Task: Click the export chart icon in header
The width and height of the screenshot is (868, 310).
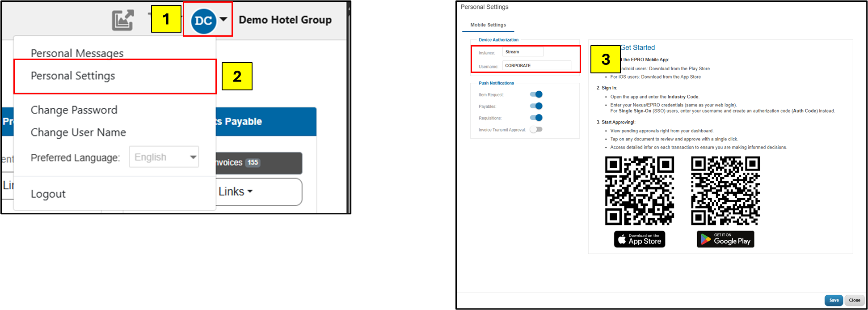Action: click(x=123, y=20)
